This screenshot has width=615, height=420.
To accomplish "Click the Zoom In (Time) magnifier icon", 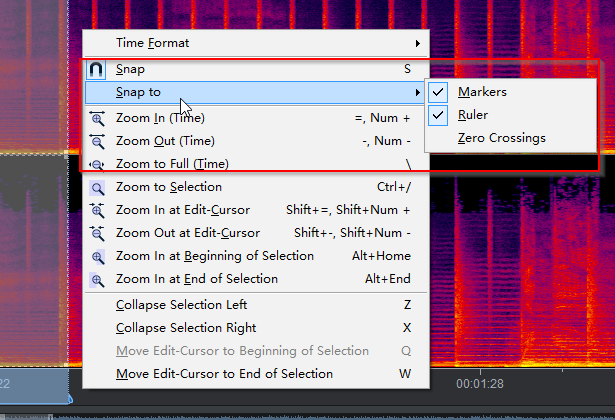I will pyautogui.click(x=97, y=118).
